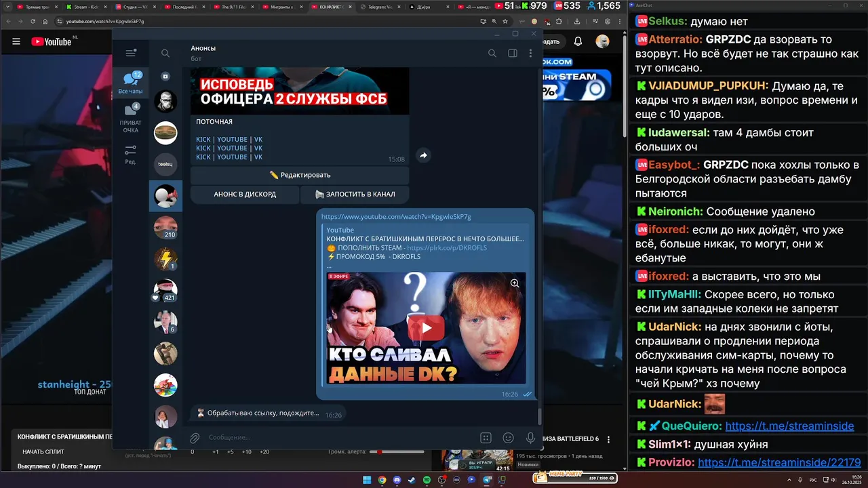868x488 pixels.
Task: Zoom the link preview image with magnifier
Action: click(x=515, y=283)
